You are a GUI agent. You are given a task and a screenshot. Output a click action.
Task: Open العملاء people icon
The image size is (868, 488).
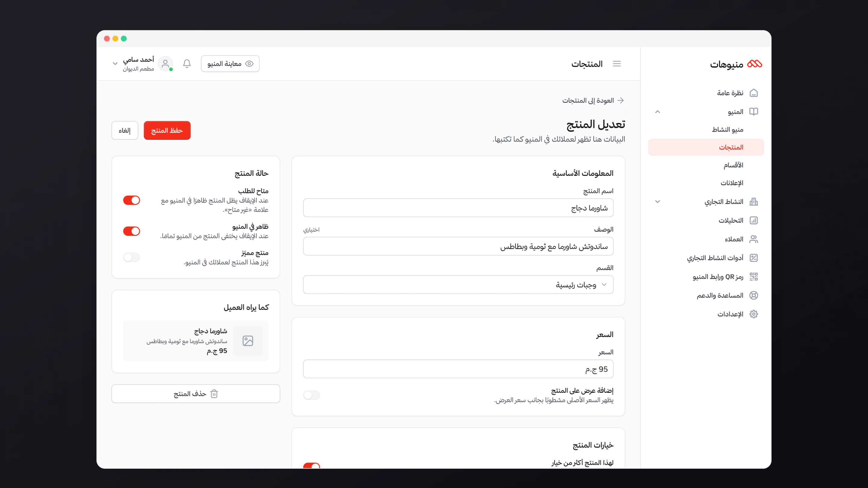[753, 239]
